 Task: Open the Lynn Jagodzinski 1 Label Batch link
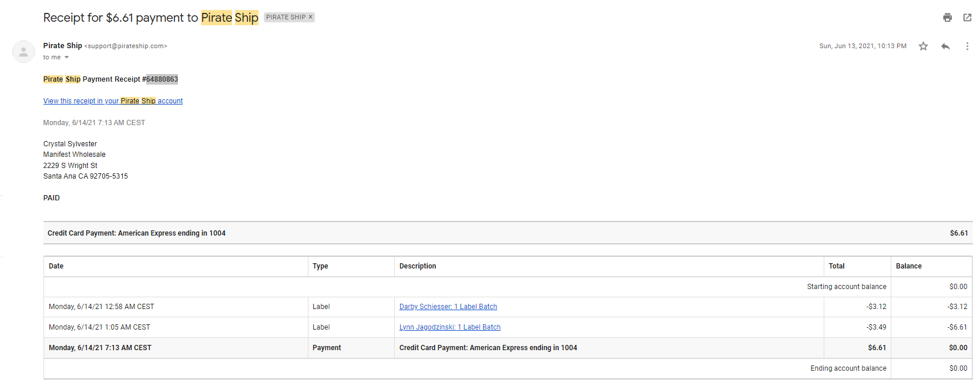(x=450, y=327)
